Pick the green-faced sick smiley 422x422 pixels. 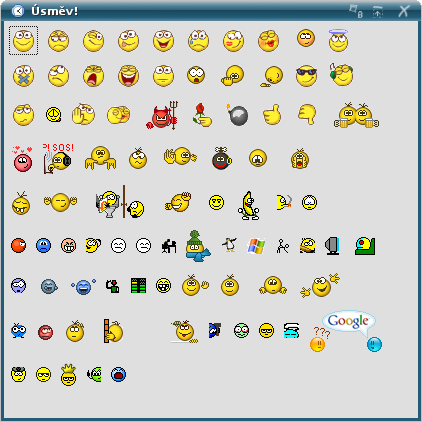coord(241,330)
